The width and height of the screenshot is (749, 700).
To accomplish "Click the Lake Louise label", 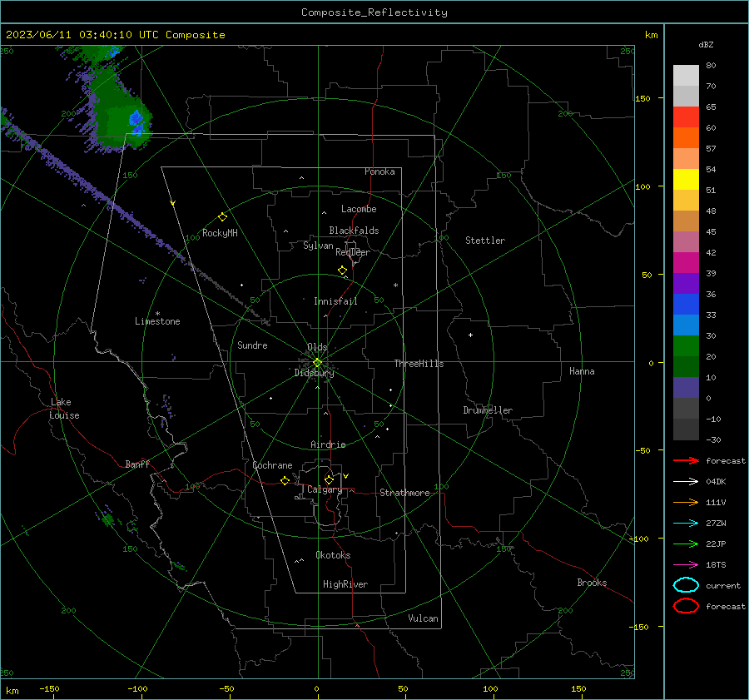I will point(64,409).
